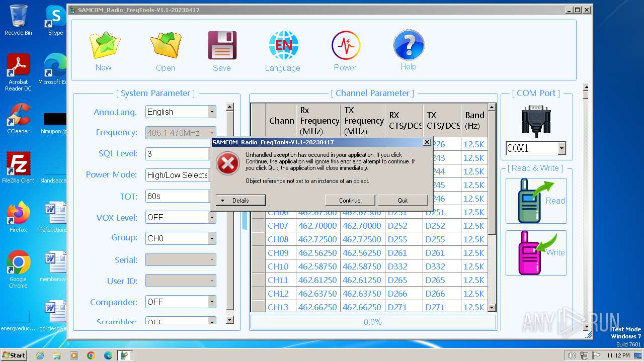Screen dimensions: 644x362
Task: Open File Explorer from the taskbar
Action: pyautogui.click(x=57, y=355)
